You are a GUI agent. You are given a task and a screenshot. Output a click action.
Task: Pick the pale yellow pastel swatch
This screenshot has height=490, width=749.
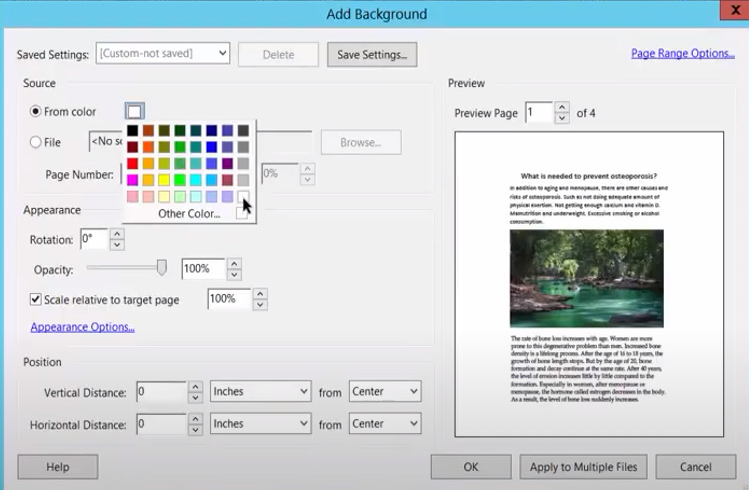pos(164,196)
